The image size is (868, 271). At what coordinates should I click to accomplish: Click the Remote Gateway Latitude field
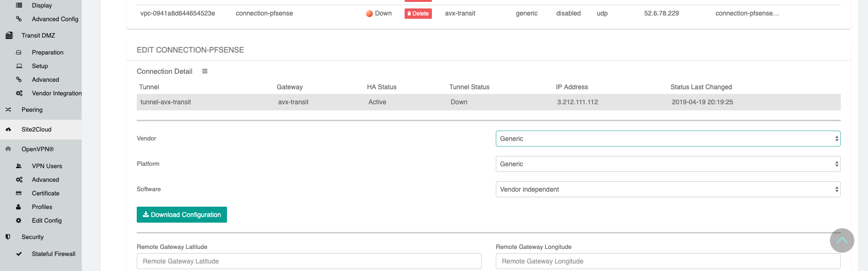pyautogui.click(x=309, y=261)
